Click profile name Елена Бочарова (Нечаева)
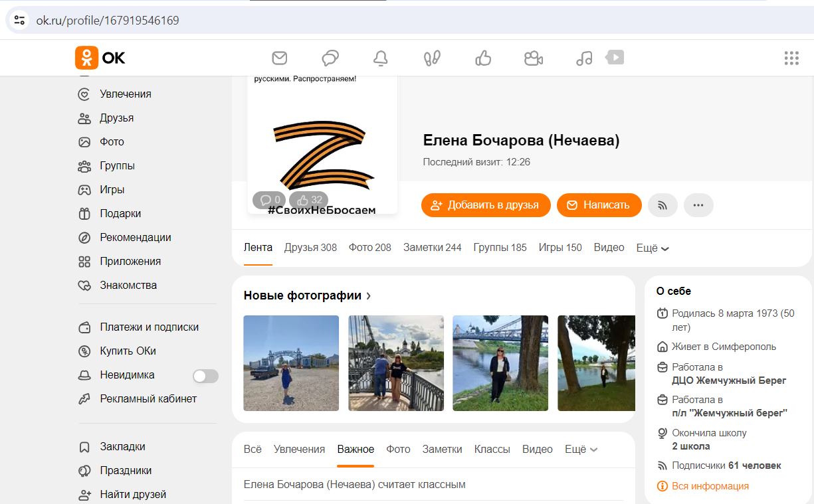Viewport: 814px width, 504px height. pyautogui.click(x=521, y=140)
